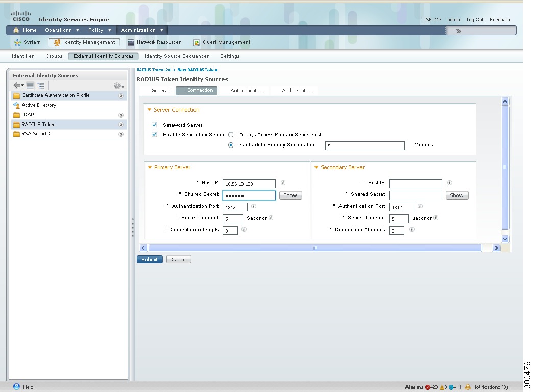Screen dimensions: 533x392
Task: Open the Groups submenu tab
Action: (x=54, y=56)
